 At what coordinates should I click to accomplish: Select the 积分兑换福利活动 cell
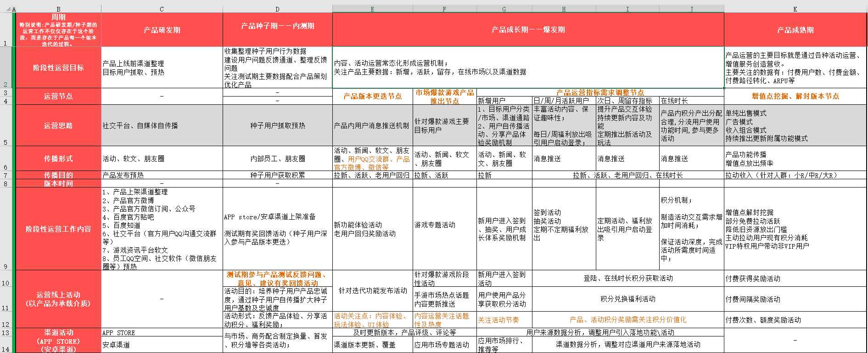click(627, 299)
